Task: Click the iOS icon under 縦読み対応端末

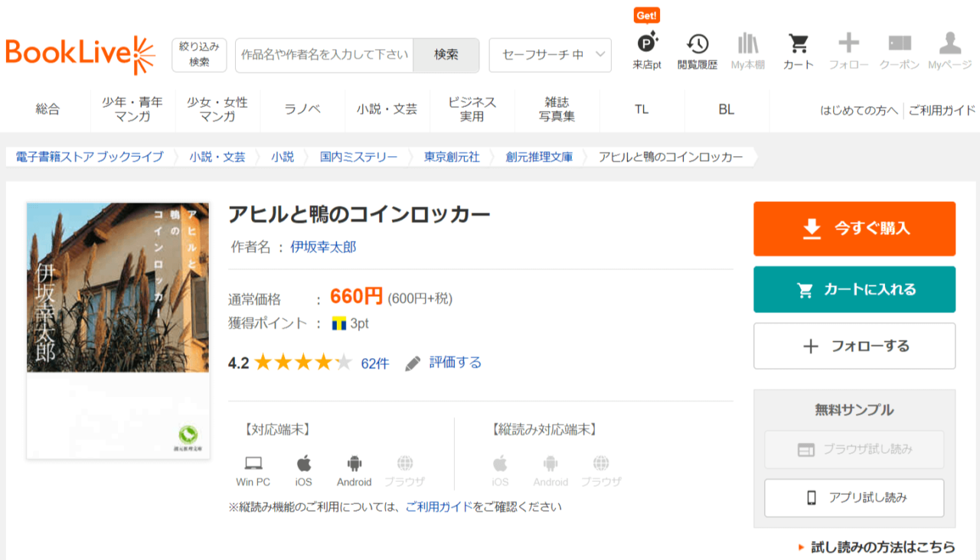Action: coord(500,463)
